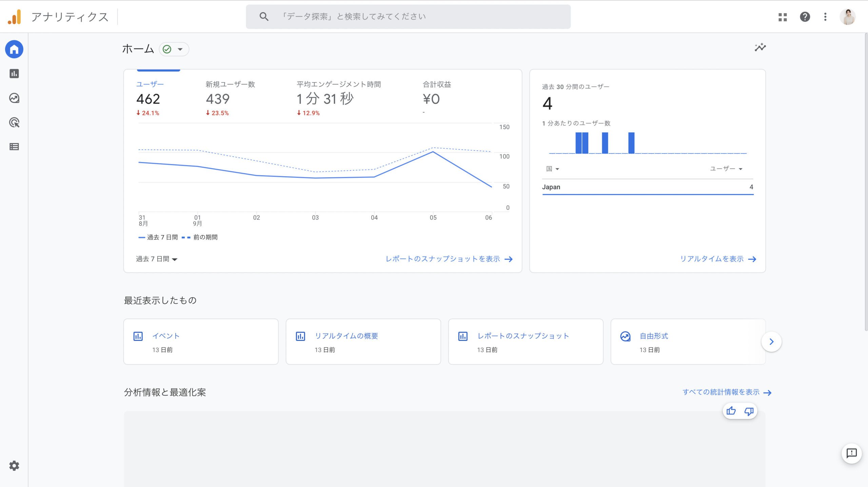Open the three-dot more options menu
Viewport: 868px width, 487px height.
point(825,17)
